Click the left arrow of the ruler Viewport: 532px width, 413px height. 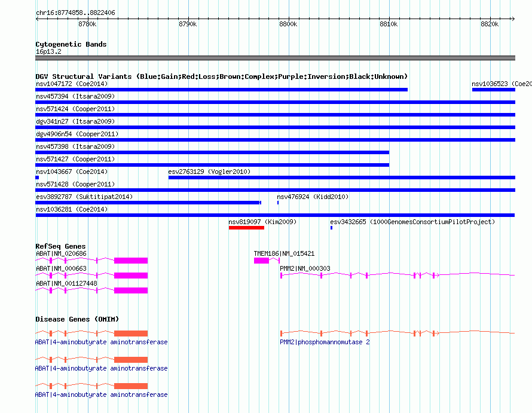[x=37, y=19]
